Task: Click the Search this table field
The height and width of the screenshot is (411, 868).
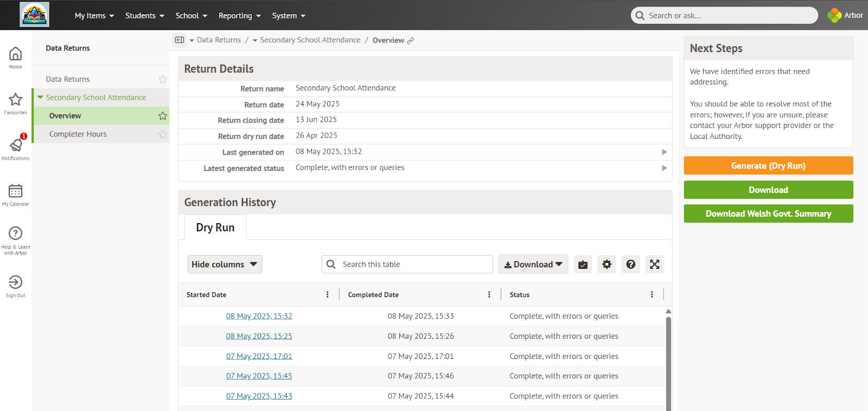Action: click(414, 264)
